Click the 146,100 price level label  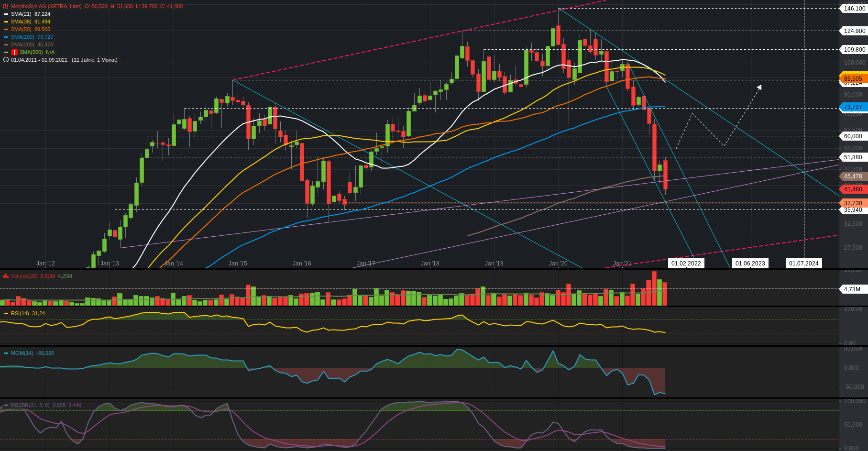(x=854, y=9)
